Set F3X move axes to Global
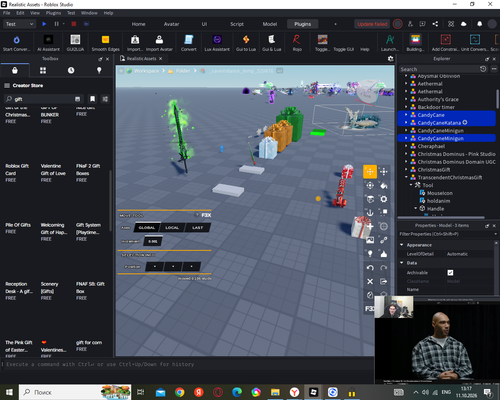 tap(147, 228)
